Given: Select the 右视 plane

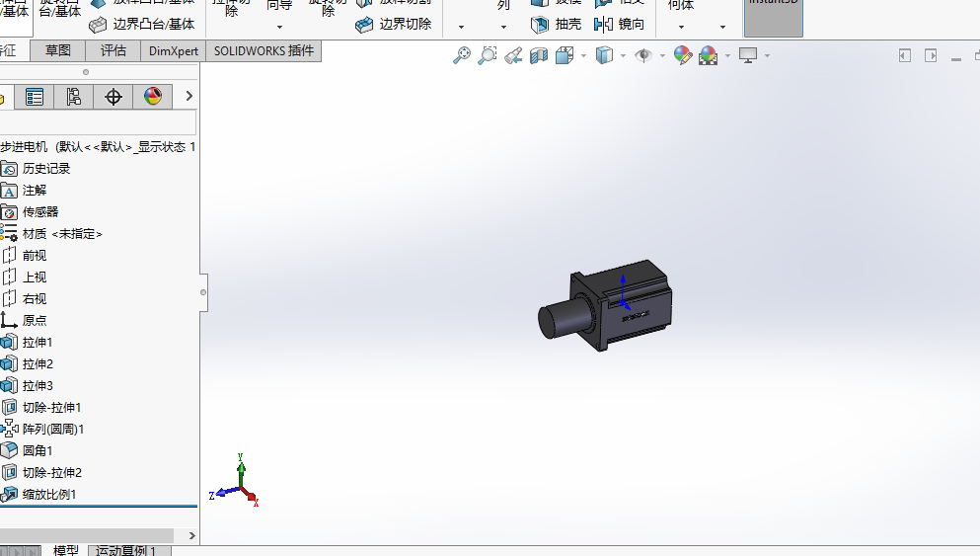Looking at the screenshot, I should click(x=24, y=299).
